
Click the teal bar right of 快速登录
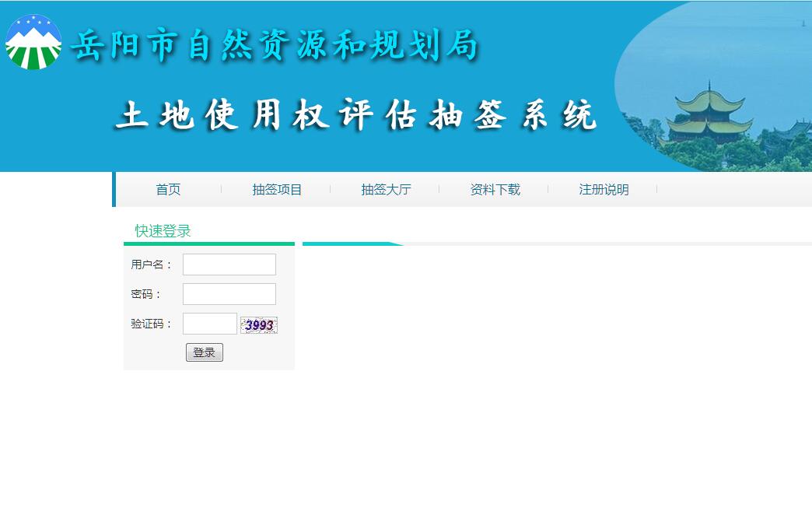click(x=350, y=243)
